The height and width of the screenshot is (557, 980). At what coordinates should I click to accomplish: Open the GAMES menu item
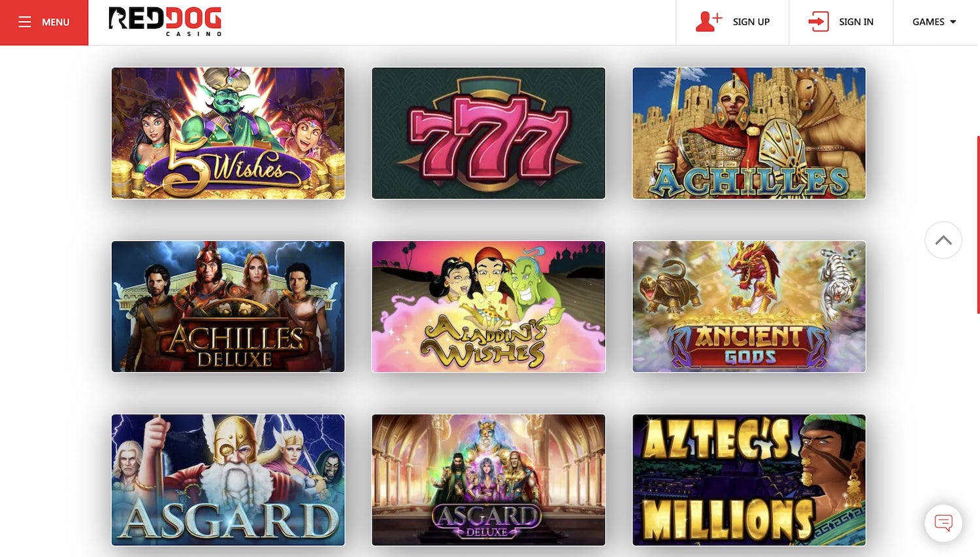pyautogui.click(x=928, y=22)
